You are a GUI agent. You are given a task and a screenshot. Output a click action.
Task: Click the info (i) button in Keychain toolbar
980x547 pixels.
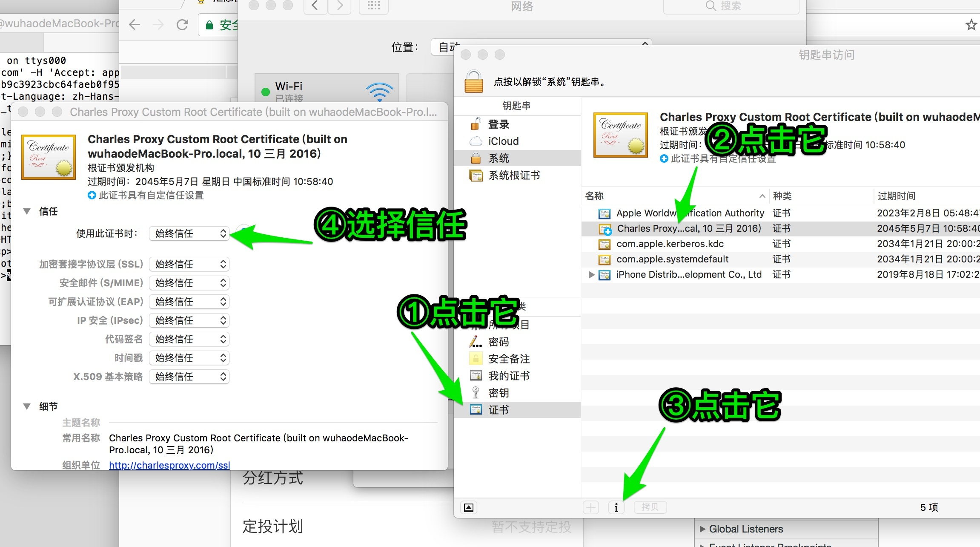pyautogui.click(x=616, y=507)
